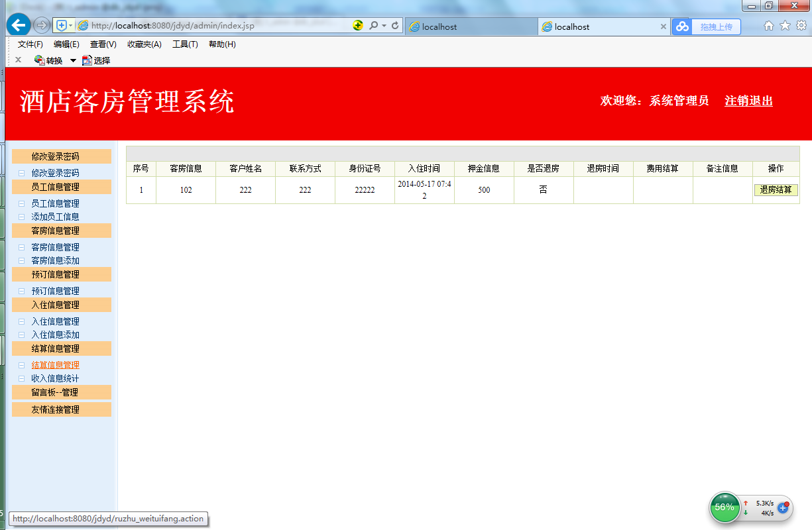This screenshot has width=812, height=530.
Task: Click the 酒店客房管理系统 title
Action: [127, 101]
